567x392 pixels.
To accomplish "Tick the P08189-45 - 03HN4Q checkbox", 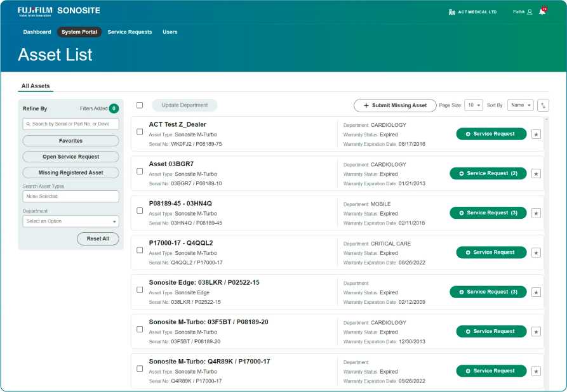I will (140, 211).
